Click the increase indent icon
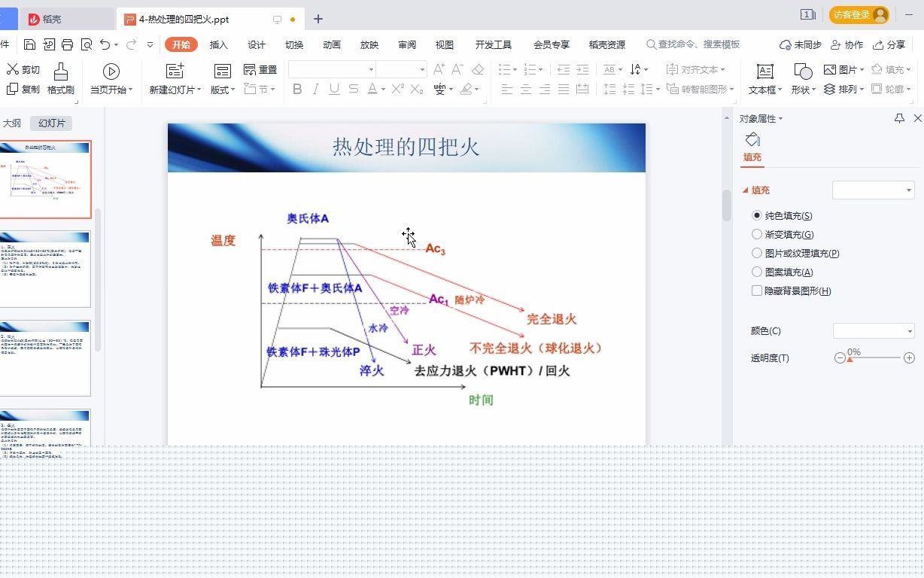The height and width of the screenshot is (578, 924). 582,69
